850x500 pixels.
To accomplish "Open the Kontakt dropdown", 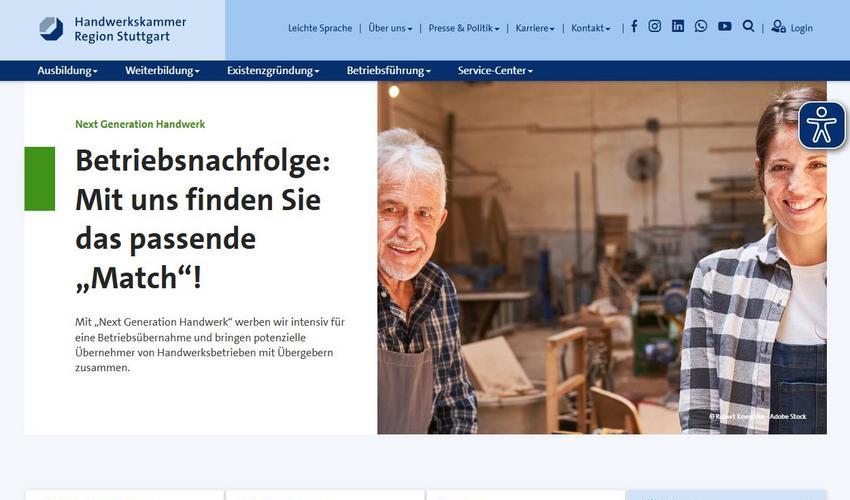I will point(590,28).
